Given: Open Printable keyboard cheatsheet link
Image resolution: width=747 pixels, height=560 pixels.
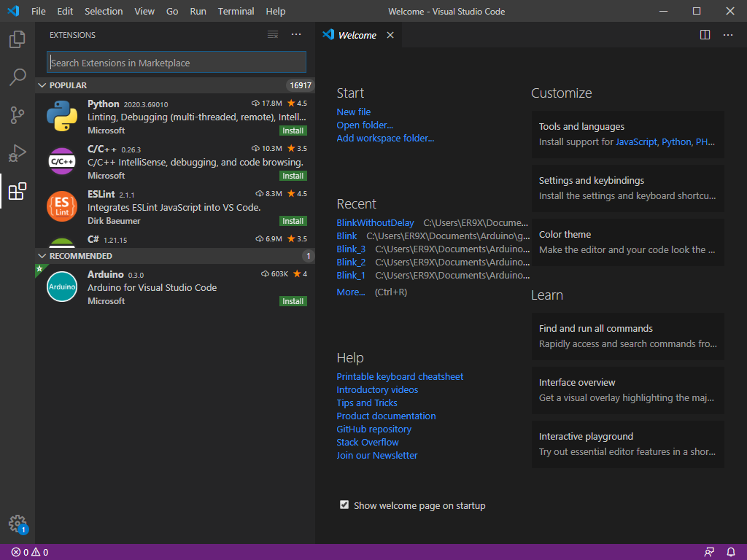Looking at the screenshot, I should click(x=400, y=377).
